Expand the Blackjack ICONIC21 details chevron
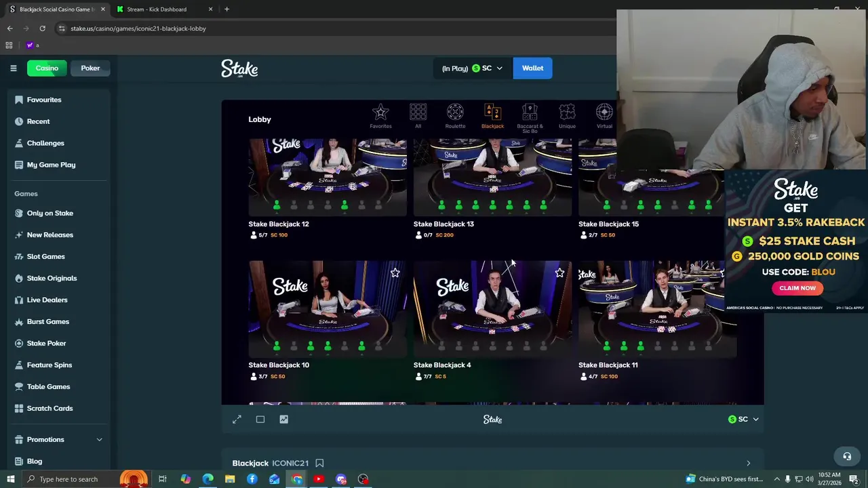 pyautogui.click(x=748, y=464)
